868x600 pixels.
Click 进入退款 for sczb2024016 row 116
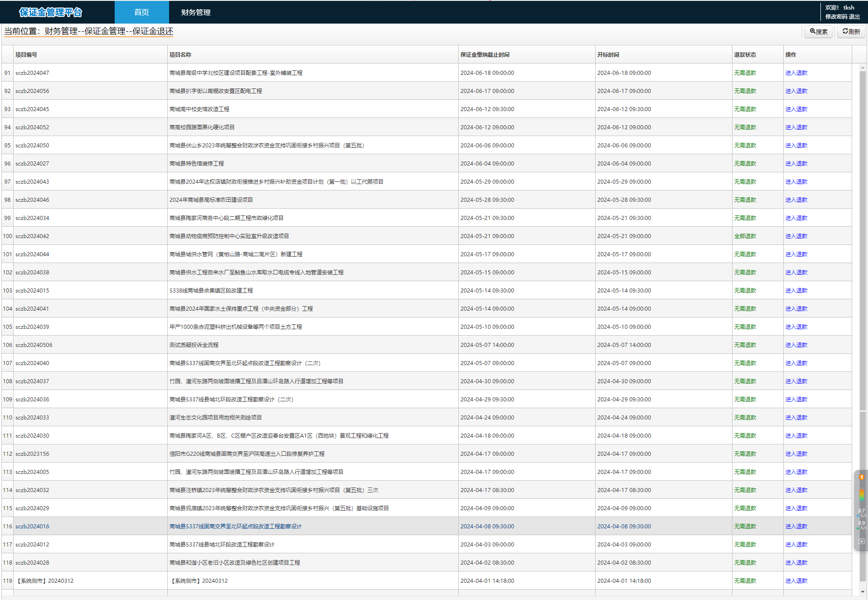pos(796,527)
